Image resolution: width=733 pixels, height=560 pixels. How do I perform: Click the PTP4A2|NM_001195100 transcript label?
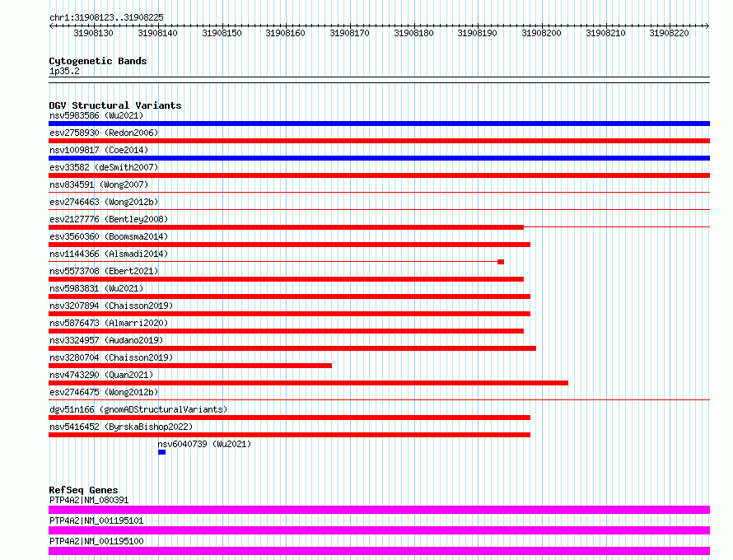96,541
